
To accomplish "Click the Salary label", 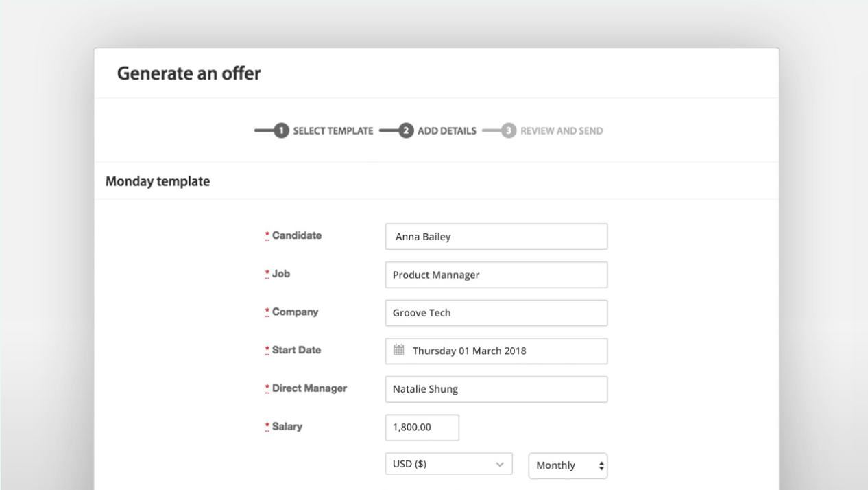I will tap(287, 426).
